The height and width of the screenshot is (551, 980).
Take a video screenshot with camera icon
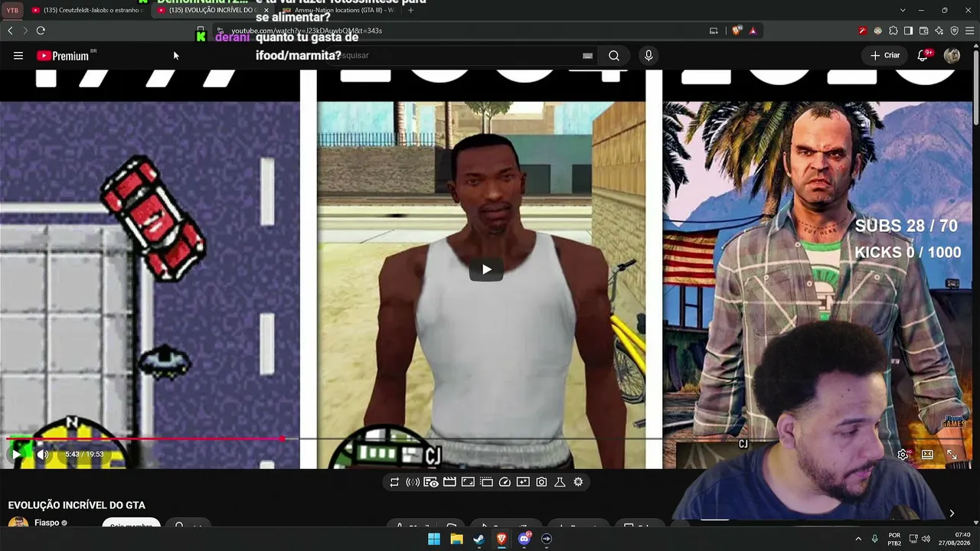(541, 482)
